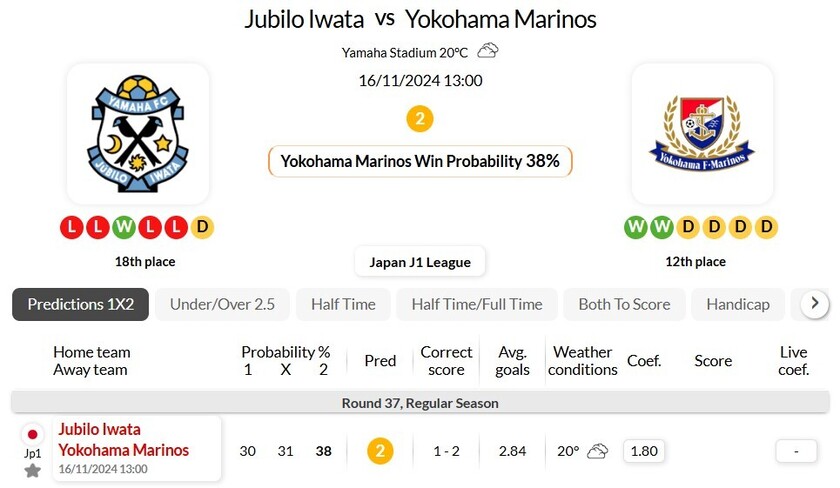
Task: Select the Predictions 1X2 tab
Action: tap(81, 304)
